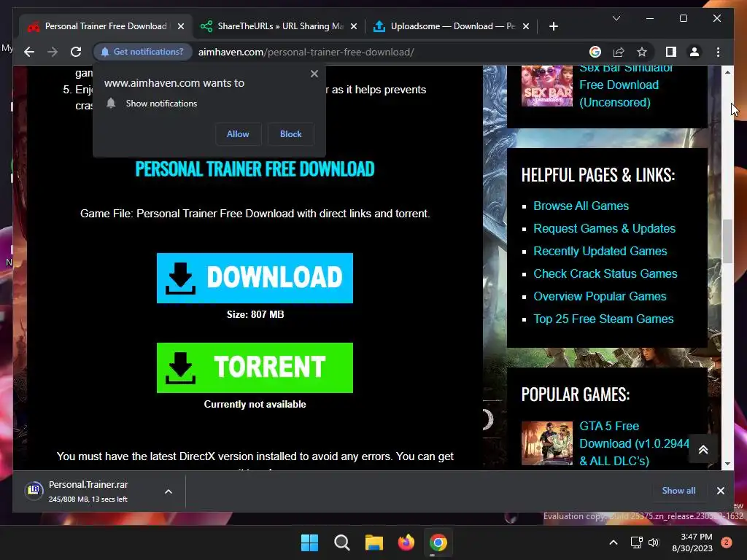The height and width of the screenshot is (560, 747).
Task: Open network status tray icon
Action: click(636, 542)
